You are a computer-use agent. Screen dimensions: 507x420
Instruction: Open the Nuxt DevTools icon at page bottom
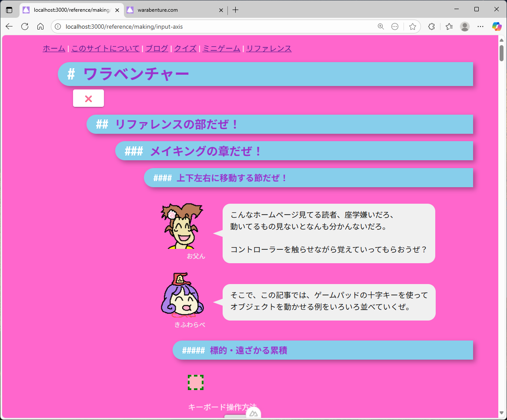[253, 414]
